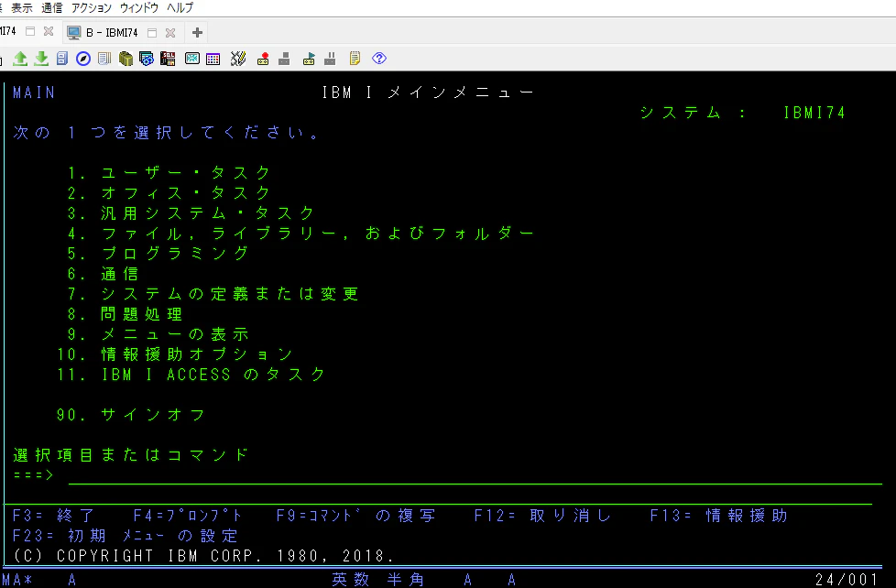896x588 pixels.
Task: Click the green download arrow toolbar icon
Action: [x=41, y=59]
